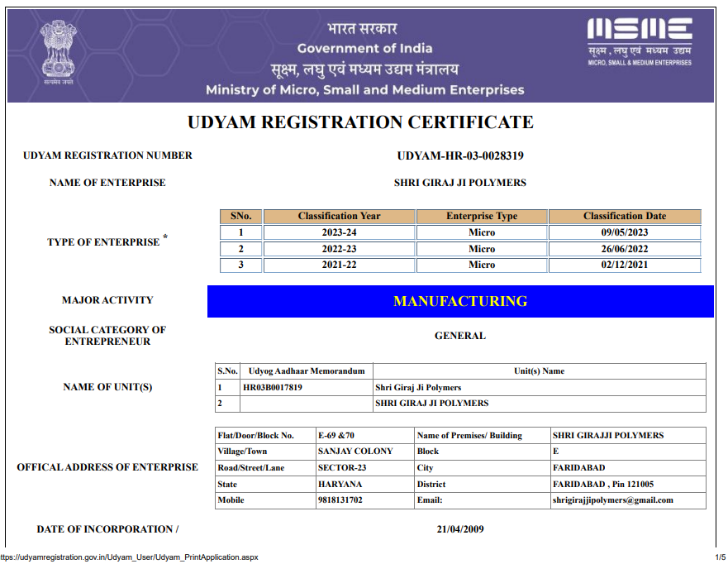The width and height of the screenshot is (728, 564).
Task: Select district value FARIDABAD , Pin 121005
Action: click(x=603, y=484)
